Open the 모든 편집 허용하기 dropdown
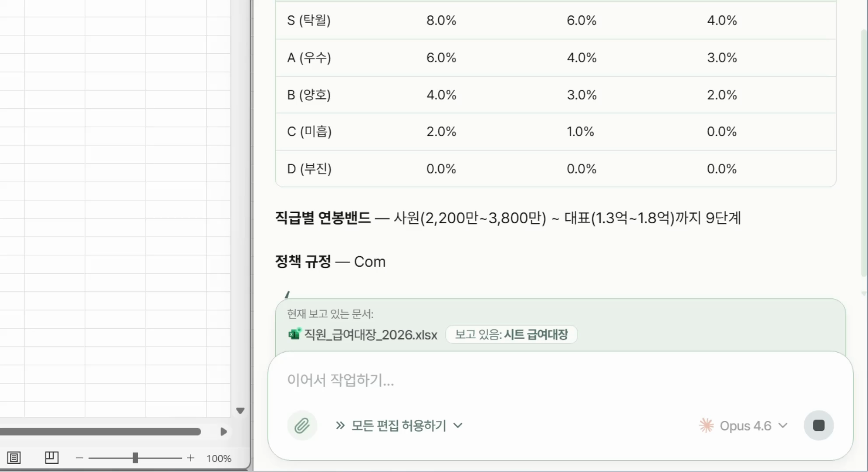This screenshot has width=868, height=472. [x=399, y=425]
